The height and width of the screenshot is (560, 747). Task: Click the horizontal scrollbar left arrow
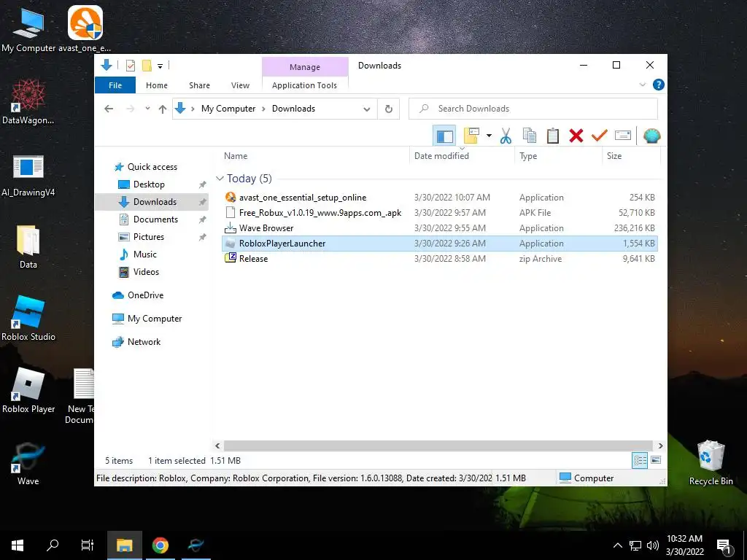tap(217, 446)
